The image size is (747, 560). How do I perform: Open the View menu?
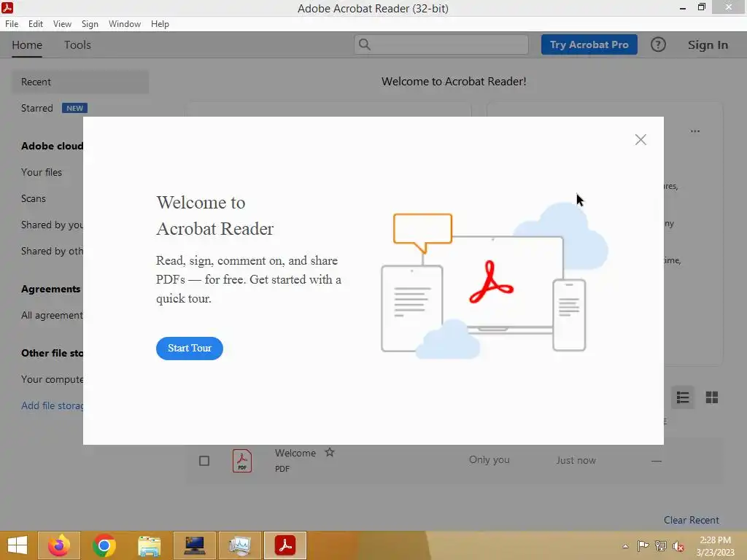click(62, 24)
